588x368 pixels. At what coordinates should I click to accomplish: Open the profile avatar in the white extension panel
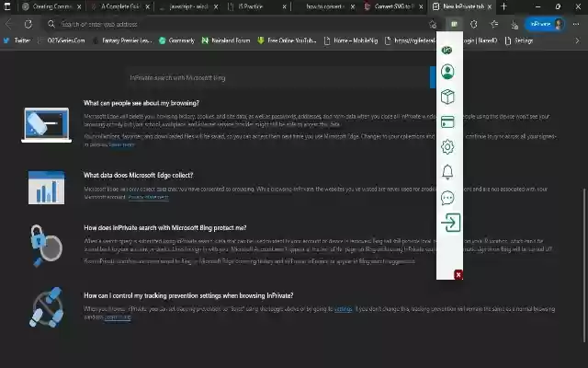click(x=447, y=72)
